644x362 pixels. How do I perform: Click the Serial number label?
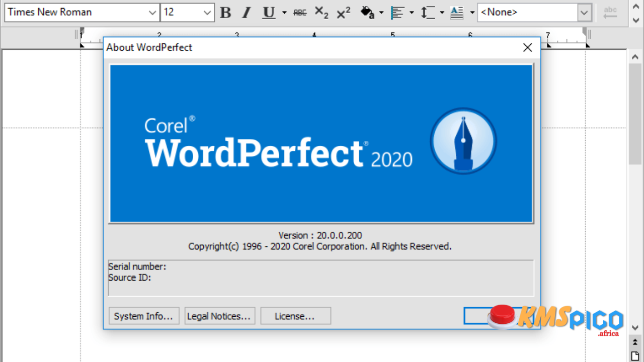point(137,266)
